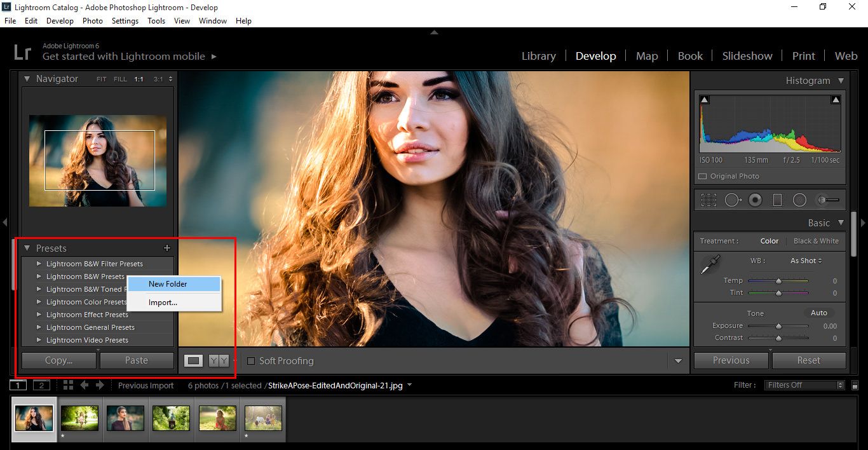The width and height of the screenshot is (868, 450).
Task: Click the Copy... button
Action: (x=59, y=360)
